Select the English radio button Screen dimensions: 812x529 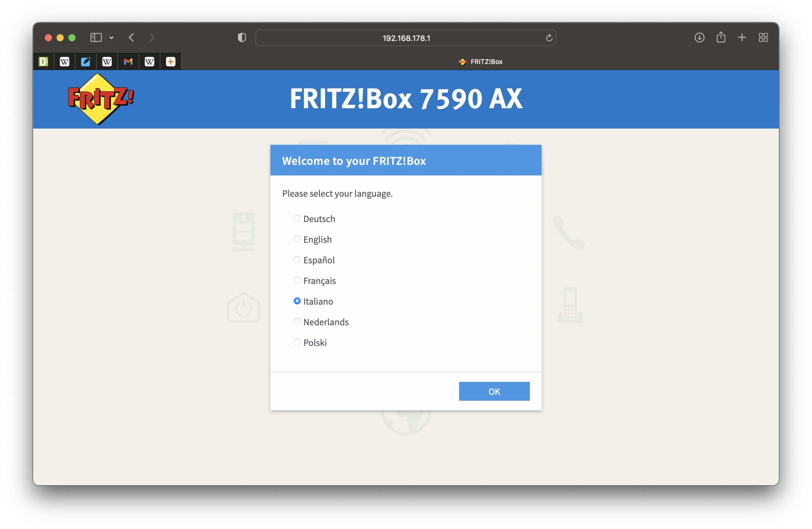[x=297, y=239]
